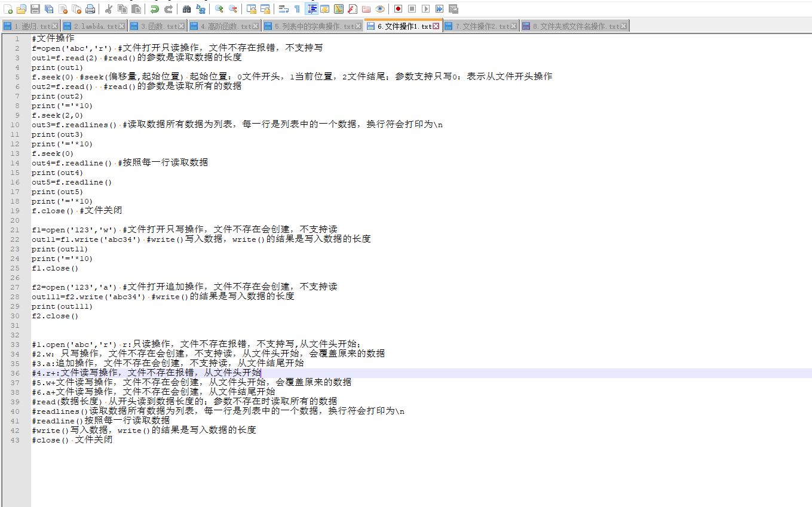Toggle show all characters
This screenshot has height=507, width=812.
pos(296,9)
